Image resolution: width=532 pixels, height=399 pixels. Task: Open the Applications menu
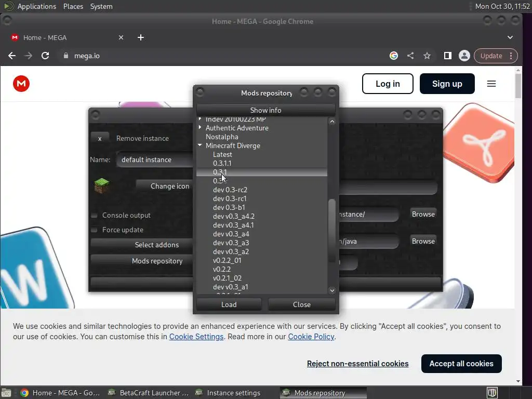point(37,6)
